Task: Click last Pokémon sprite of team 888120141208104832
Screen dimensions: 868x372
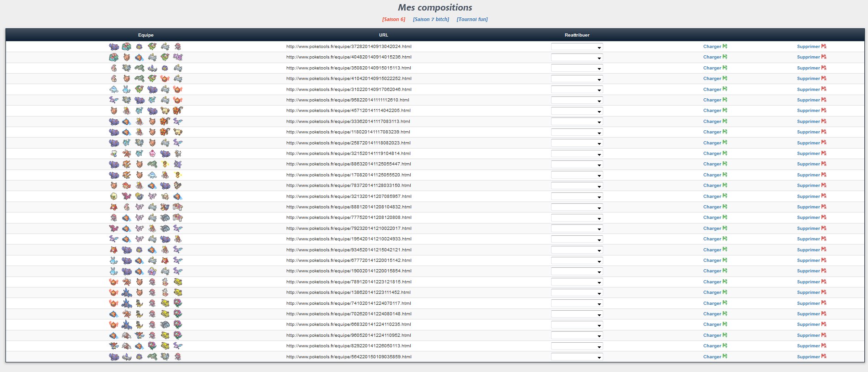Action: pos(178,207)
